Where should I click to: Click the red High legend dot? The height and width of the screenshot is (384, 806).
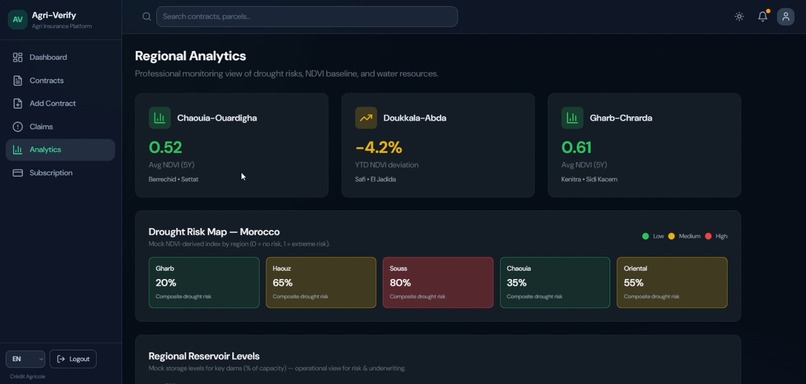point(708,236)
